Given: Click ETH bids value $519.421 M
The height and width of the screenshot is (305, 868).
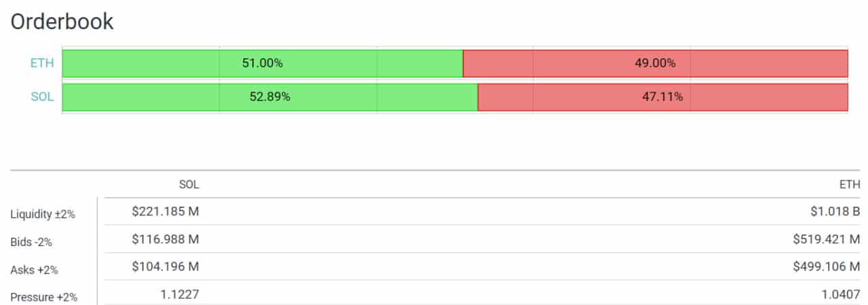Looking at the screenshot, I should click(827, 239).
